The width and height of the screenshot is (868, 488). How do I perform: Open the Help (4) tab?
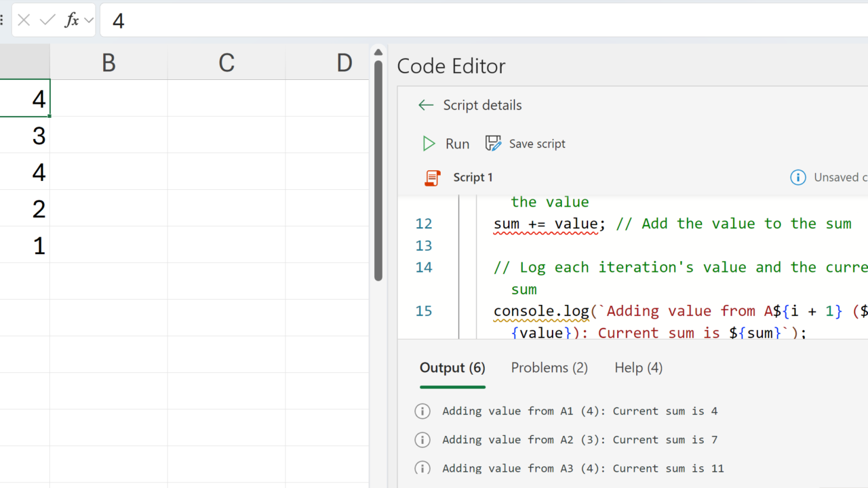click(638, 368)
